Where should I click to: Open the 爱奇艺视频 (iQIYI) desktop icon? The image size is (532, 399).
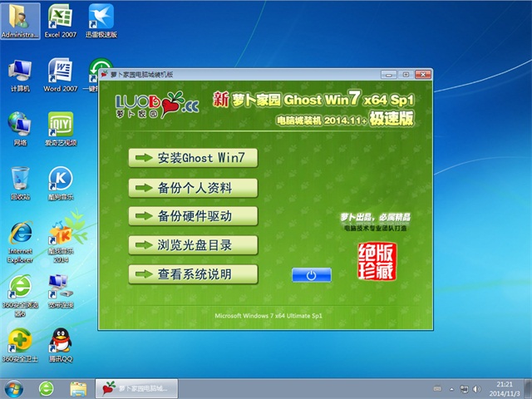click(60, 125)
